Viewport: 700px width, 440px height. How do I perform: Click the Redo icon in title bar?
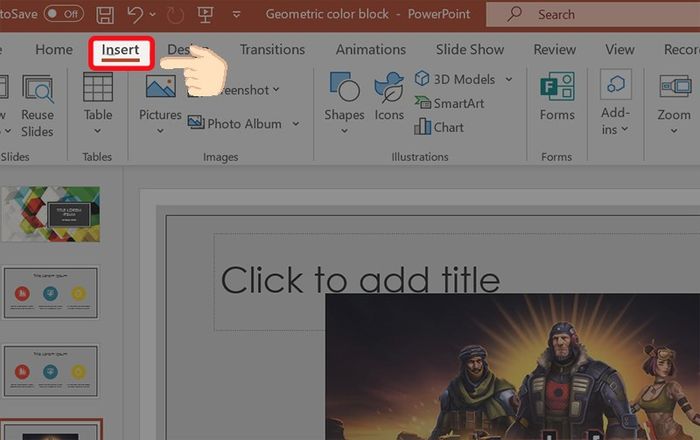coord(175,15)
